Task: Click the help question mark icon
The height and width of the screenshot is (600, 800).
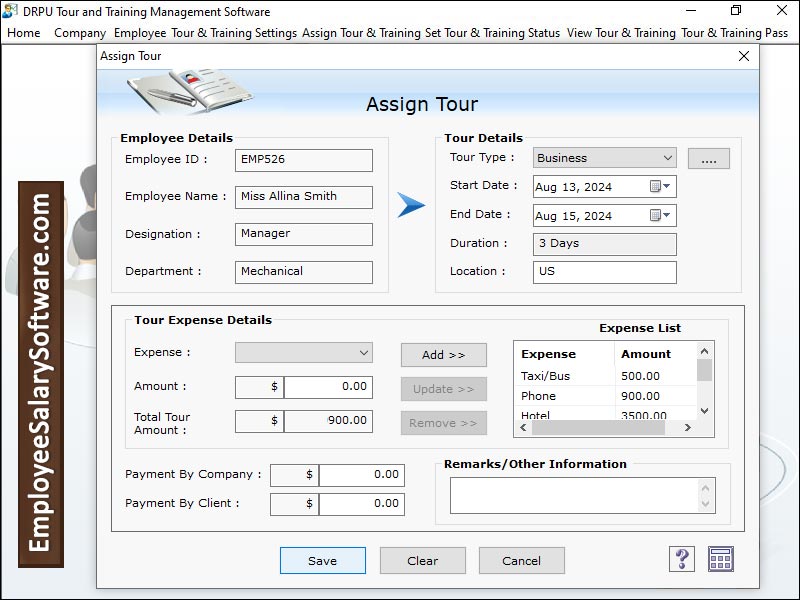Action: tap(681, 559)
